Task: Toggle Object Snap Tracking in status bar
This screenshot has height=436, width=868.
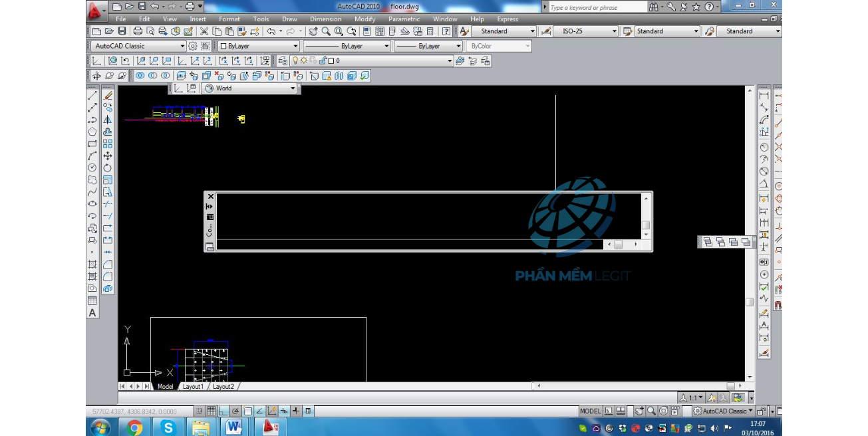Action: 259,411
